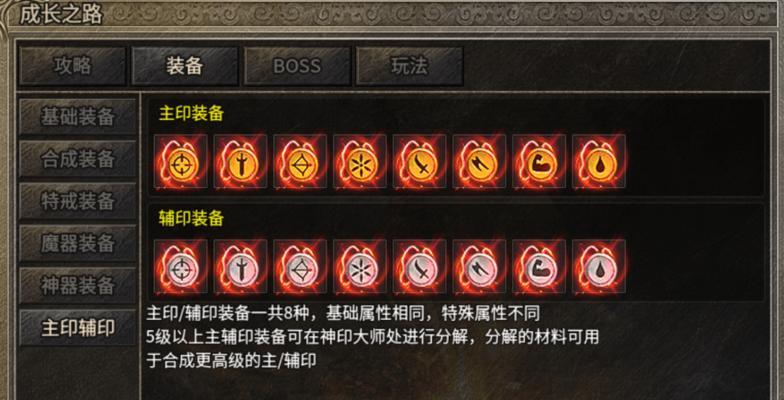
Task: Open the 魔器装备 sidebar category
Action: point(78,244)
